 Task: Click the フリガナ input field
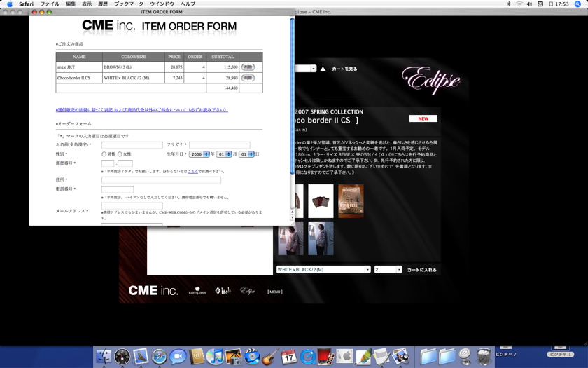point(219,145)
